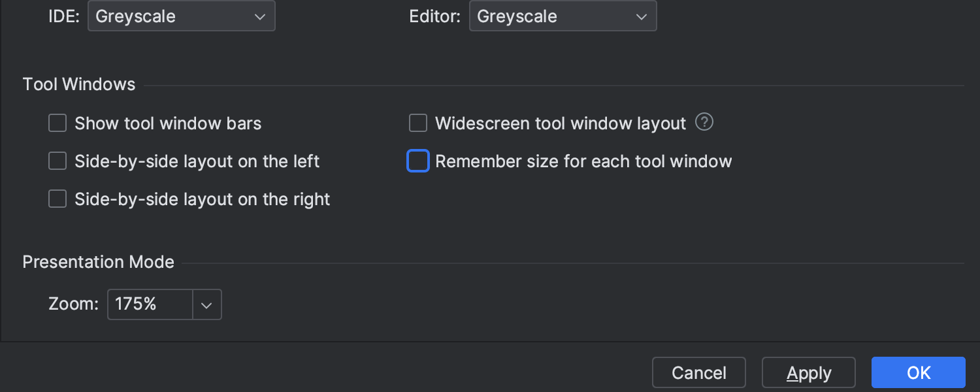Enable Widescreen tool window layout
Screen dimensions: 980x392
[x=418, y=123]
